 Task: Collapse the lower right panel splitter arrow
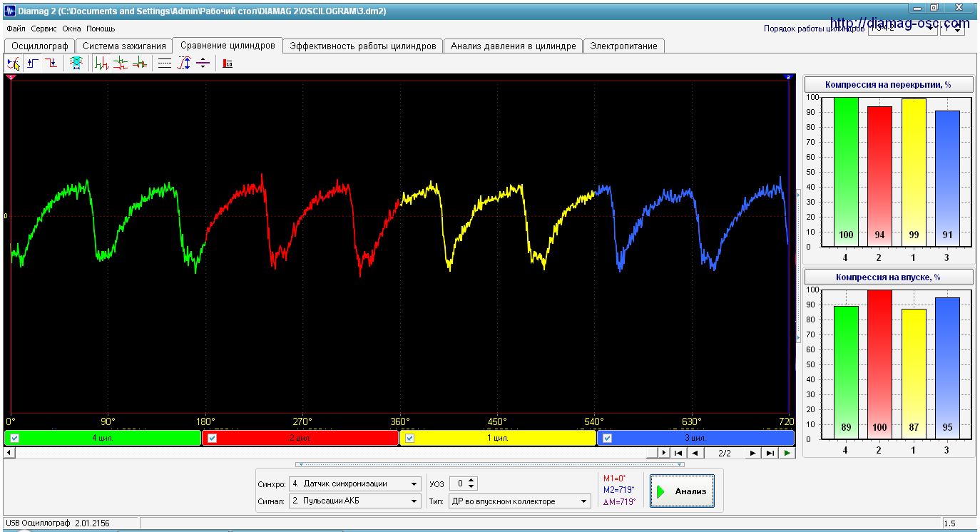tap(798, 338)
